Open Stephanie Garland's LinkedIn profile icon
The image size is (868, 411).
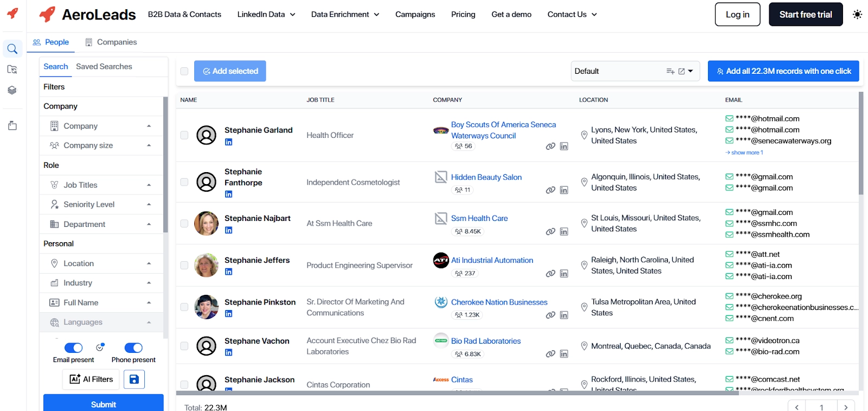228,142
